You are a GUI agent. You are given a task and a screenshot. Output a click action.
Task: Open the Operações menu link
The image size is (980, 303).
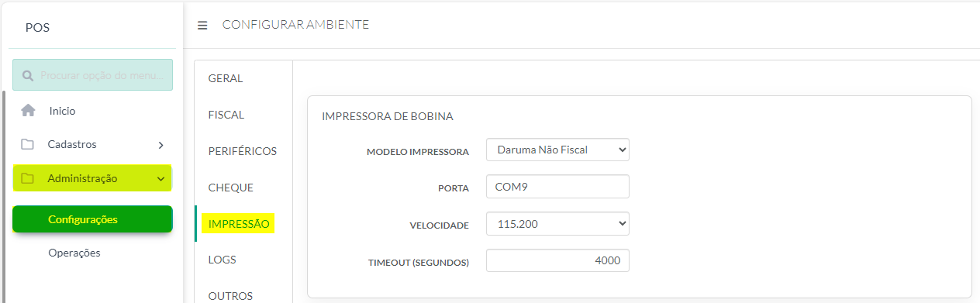(x=74, y=253)
